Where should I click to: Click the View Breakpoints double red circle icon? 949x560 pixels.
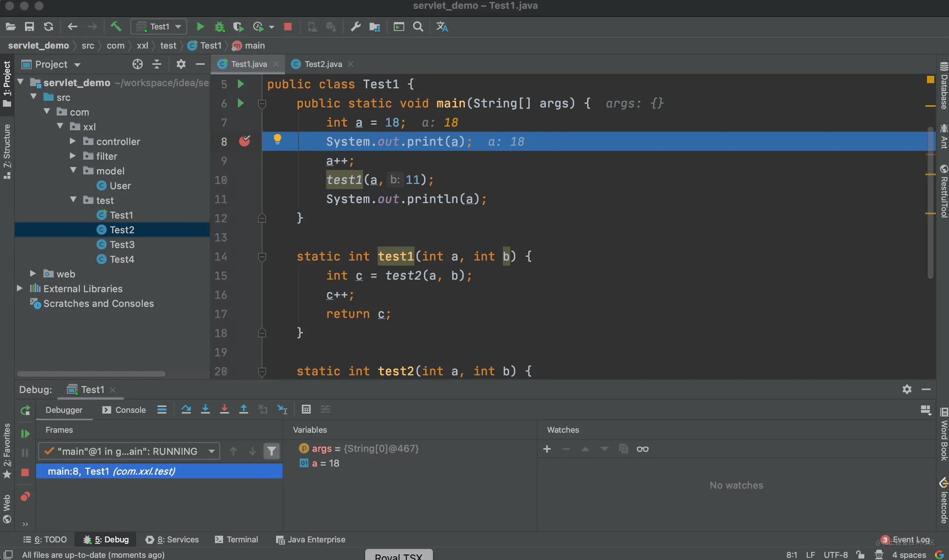(x=25, y=497)
